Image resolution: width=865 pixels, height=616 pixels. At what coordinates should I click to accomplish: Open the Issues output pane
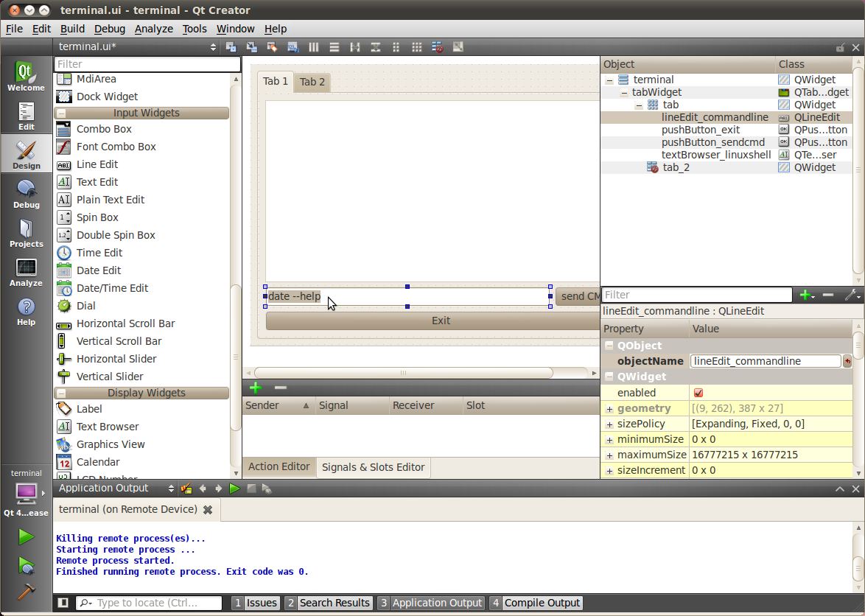coord(256,603)
